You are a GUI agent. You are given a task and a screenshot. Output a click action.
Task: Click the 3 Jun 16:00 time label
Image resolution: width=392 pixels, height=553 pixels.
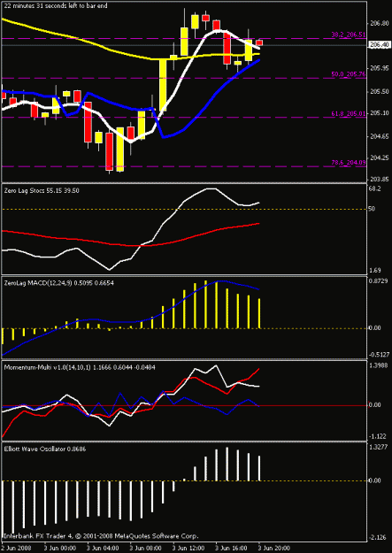coord(231,549)
